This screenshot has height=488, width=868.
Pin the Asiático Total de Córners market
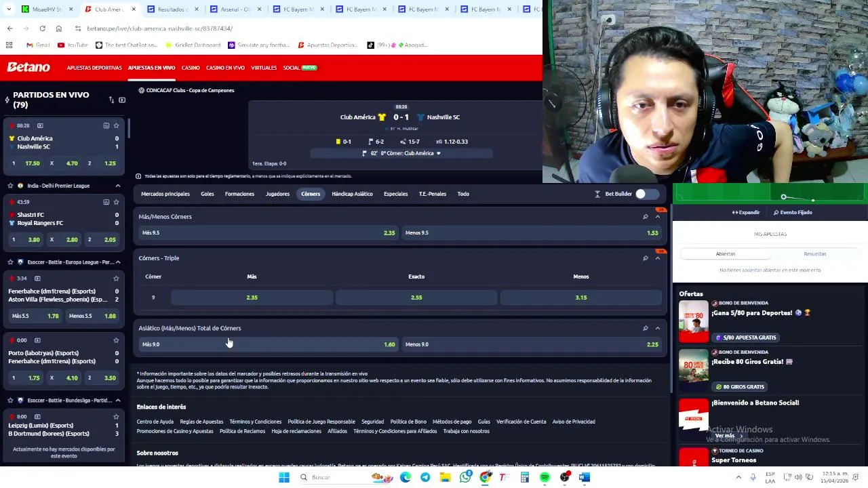pyautogui.click(x=645, y=328)
